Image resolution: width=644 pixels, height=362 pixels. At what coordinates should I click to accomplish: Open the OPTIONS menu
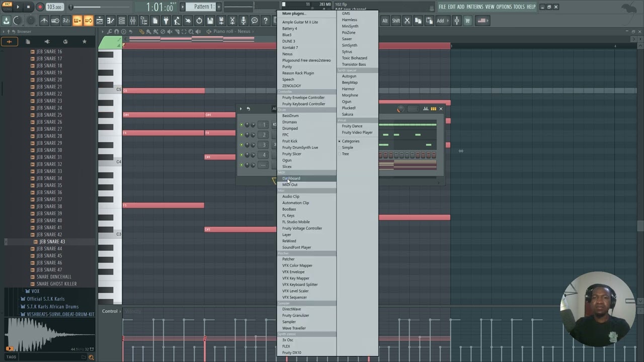pyautogui.click(x=504, y=7)
